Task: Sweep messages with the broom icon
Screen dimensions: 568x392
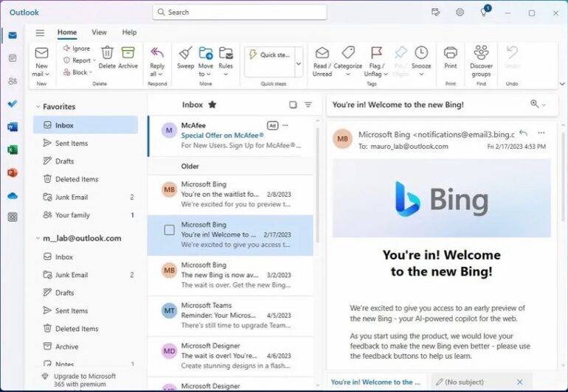Action: (x=185, y=57)
